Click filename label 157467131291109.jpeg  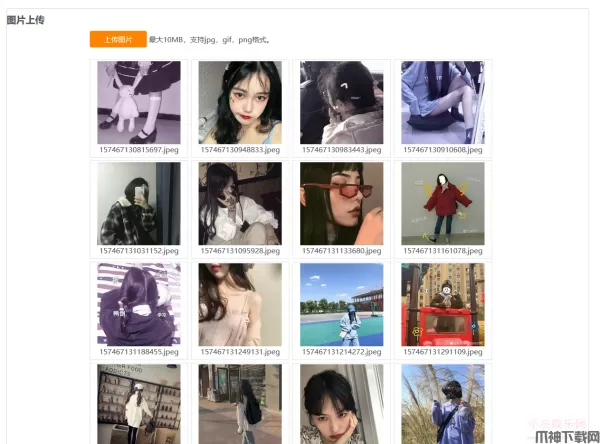[x=443, y=352]
